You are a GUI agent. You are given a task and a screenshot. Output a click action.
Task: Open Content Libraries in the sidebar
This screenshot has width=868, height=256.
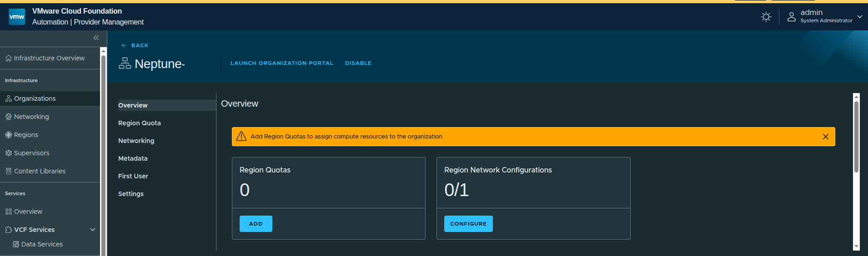pos(40,171)
